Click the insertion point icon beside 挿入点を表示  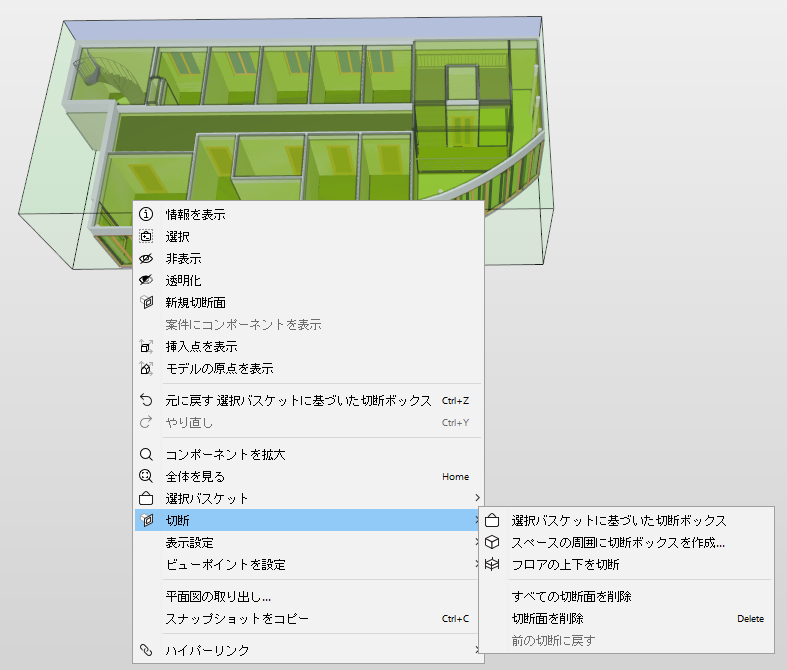[146, 346]
